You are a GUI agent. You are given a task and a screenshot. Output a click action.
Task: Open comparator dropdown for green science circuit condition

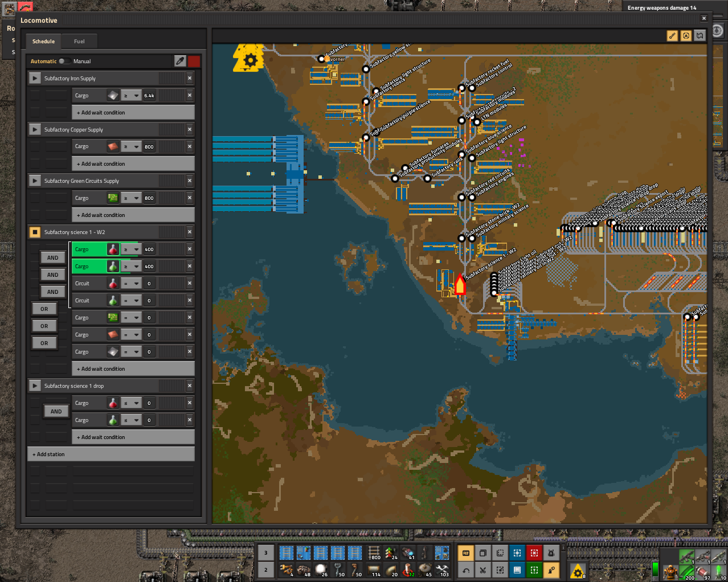pyautogui.click(x=131, y=300)
